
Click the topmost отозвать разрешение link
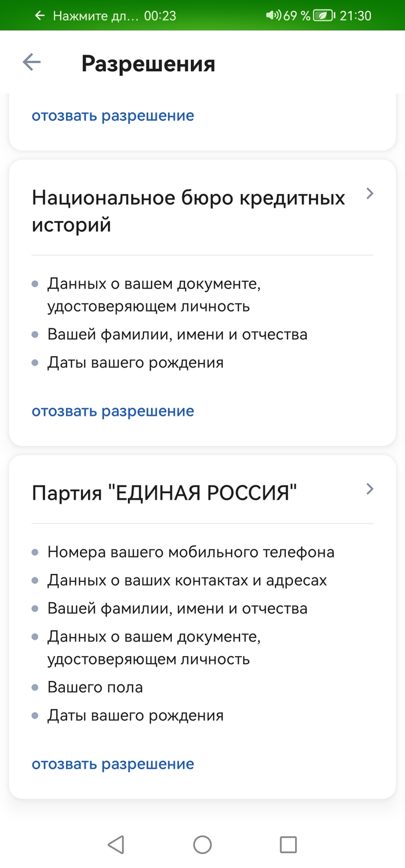[x=112, y=115]
